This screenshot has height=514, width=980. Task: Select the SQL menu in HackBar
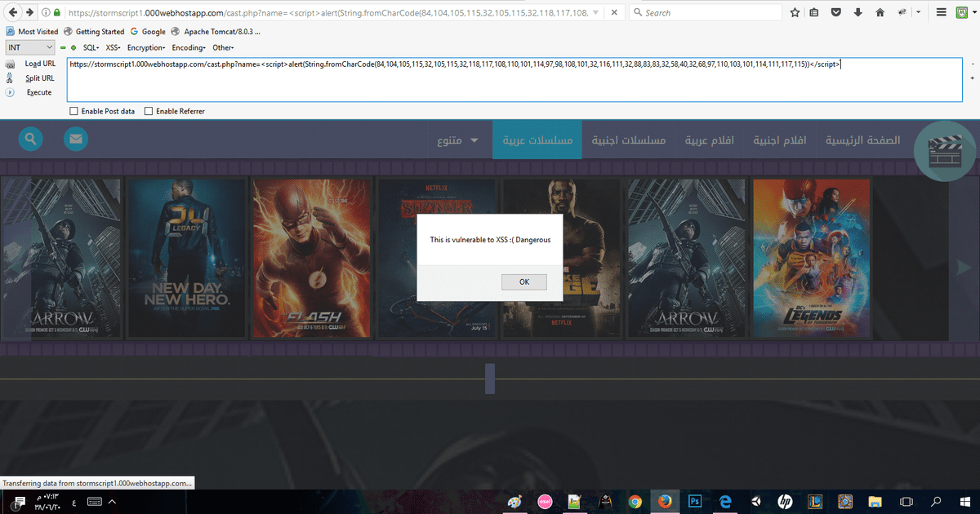point(90,47)
